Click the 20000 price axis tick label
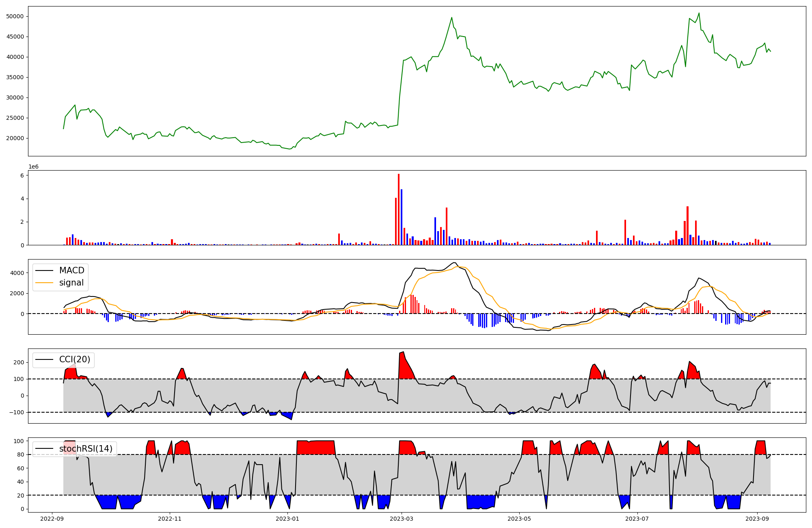Screen dimensions: 812x528 pyautogui.click(x=15, y=138)
